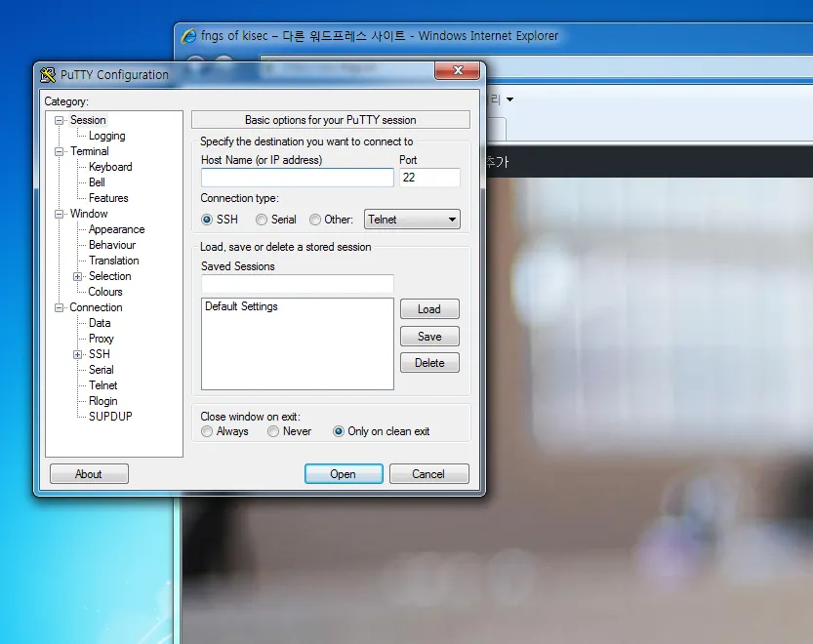The height and width of the screenshot is (644, 813).
Task: Open Data settings category
Action: click(100, 323)
